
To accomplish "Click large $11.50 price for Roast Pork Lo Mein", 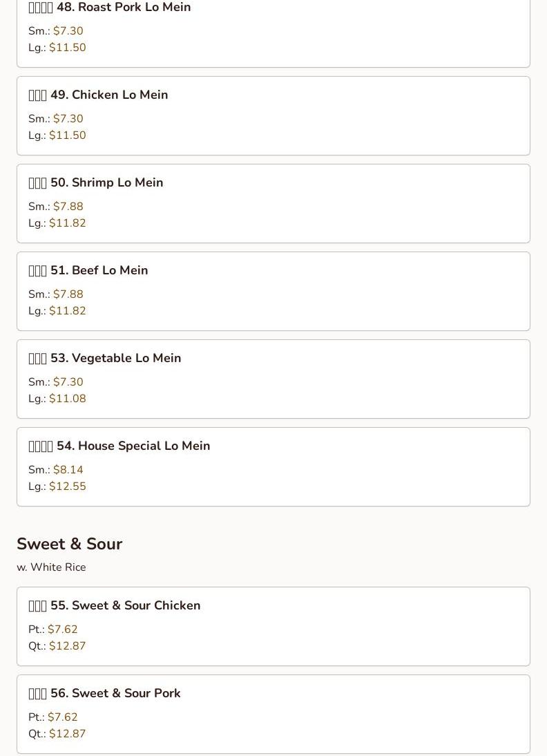I will [68, 47].
